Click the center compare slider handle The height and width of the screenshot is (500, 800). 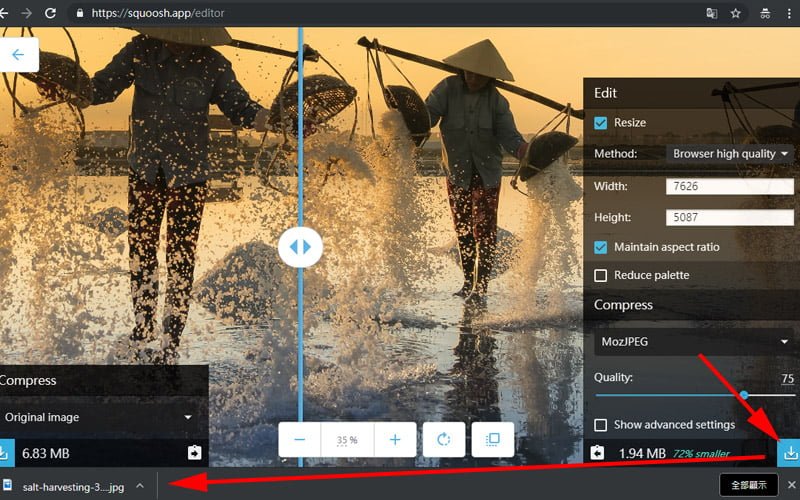[x=301, y=247]
